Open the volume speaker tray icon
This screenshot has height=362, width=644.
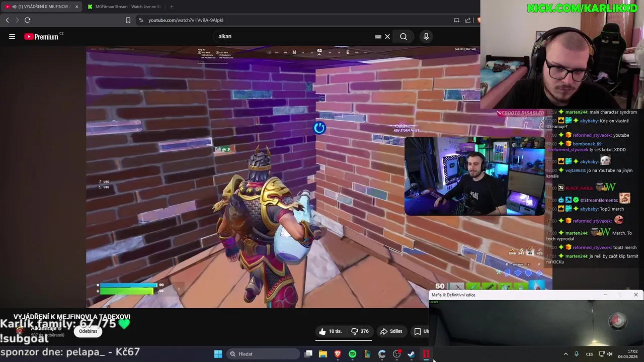(609, 354)
